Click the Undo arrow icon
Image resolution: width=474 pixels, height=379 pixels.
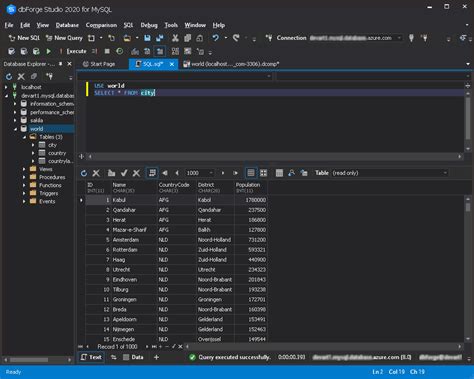(x=216, y=38)
